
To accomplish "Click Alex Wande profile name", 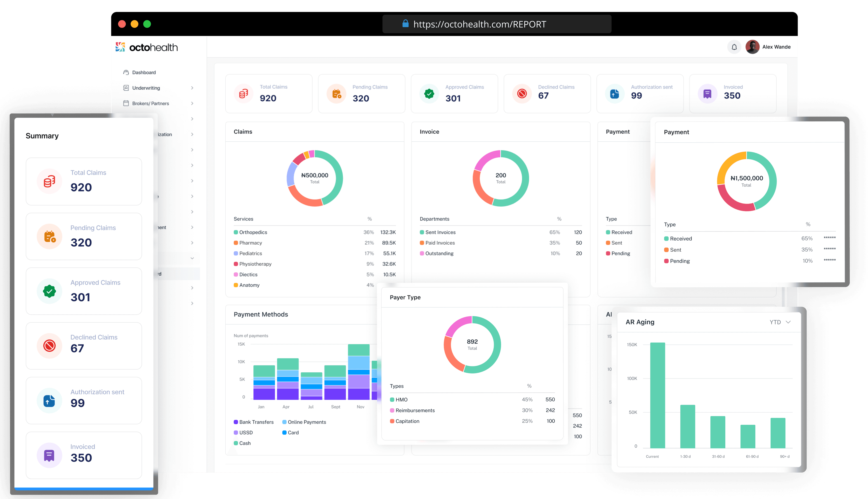I will (x=776, y=47).
